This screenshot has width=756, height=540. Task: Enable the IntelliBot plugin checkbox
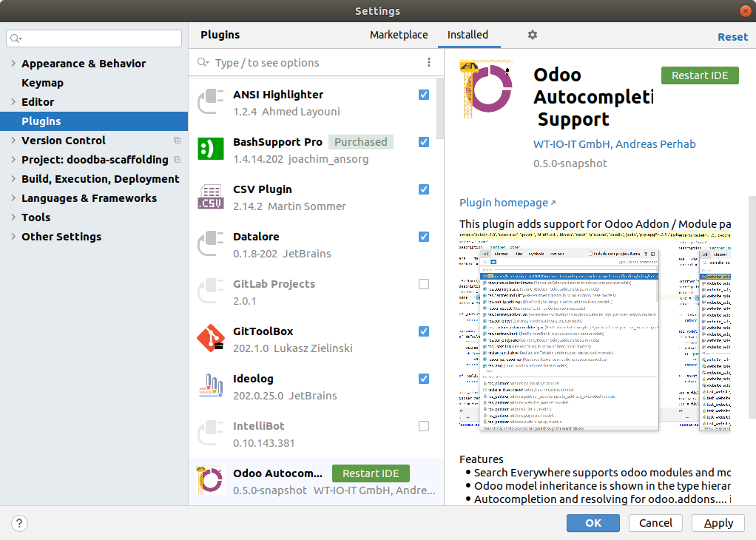pos(424,426)
